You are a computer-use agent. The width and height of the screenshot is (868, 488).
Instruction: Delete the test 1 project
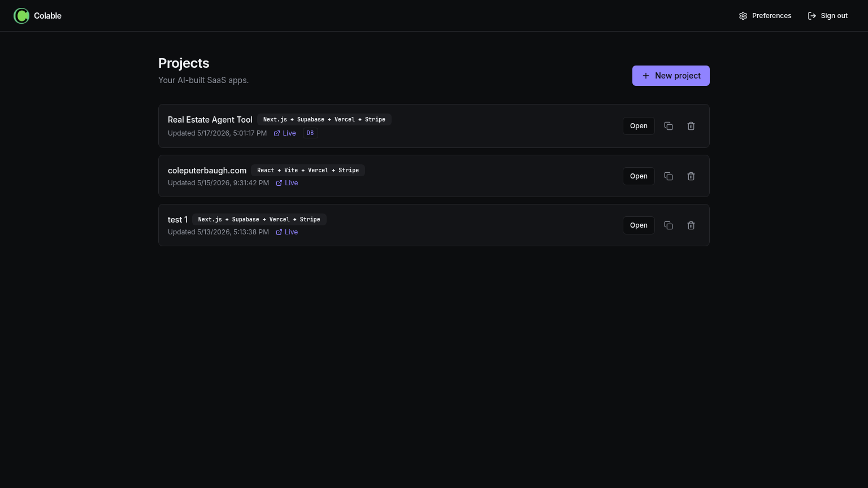(691, 225)
